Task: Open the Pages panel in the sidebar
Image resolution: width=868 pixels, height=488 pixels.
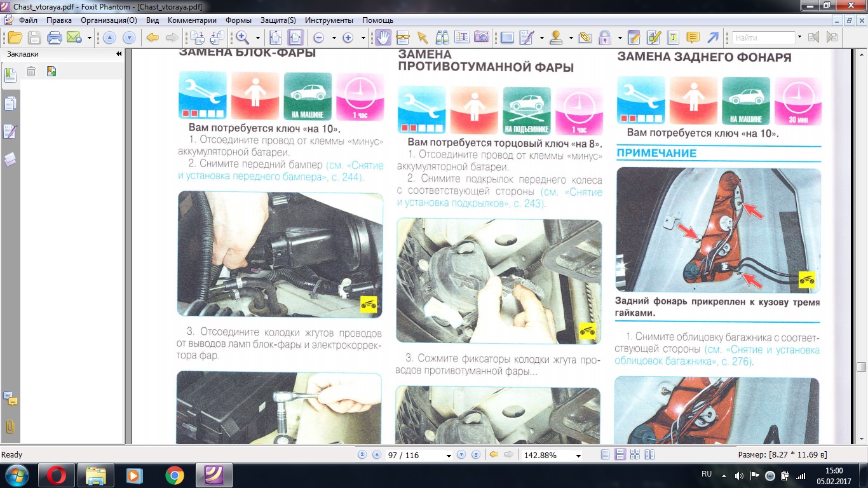Action: (10, 104)
